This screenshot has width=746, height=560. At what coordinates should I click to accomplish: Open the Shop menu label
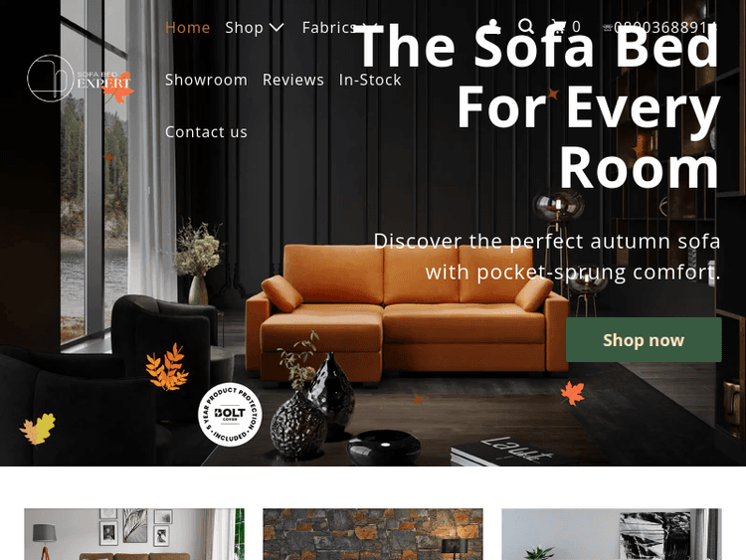244,28
